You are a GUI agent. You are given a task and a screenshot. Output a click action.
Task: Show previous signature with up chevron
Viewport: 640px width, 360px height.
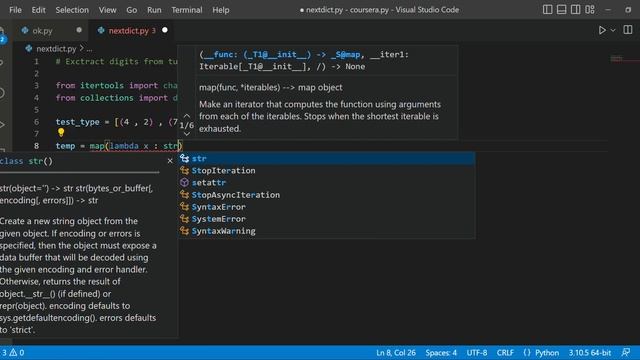point(187,116)
